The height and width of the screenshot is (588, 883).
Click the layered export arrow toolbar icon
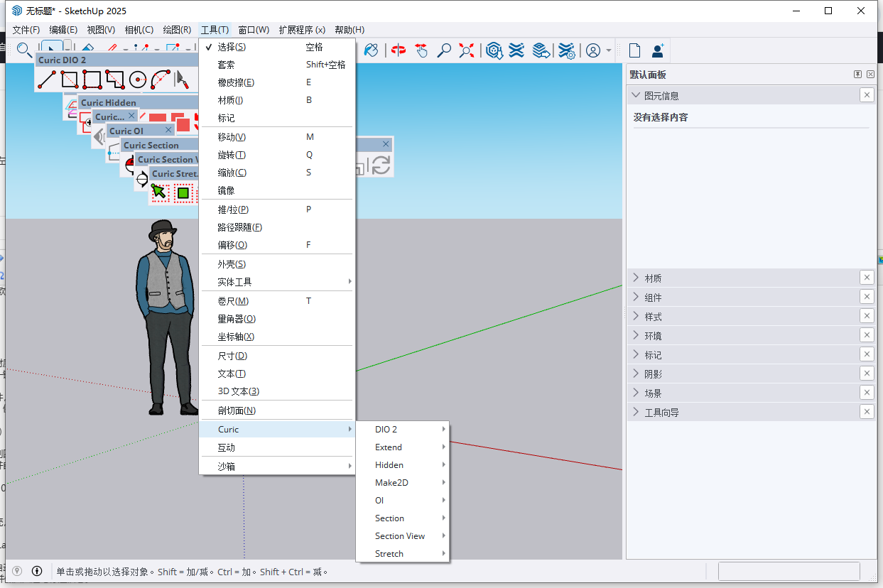pos(541,50)
